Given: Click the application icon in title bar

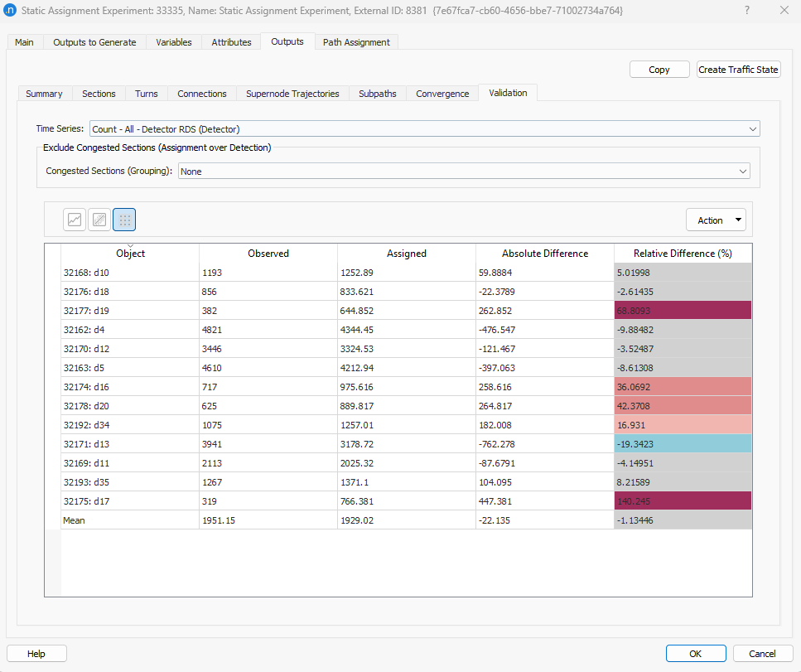Looking at the screenshot, I should [x=12, y=11].
